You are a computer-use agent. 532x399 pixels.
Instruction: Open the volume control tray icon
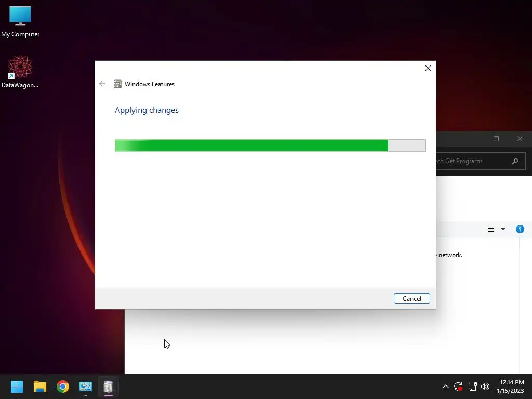pyautogui.click(x=485, y=387)
